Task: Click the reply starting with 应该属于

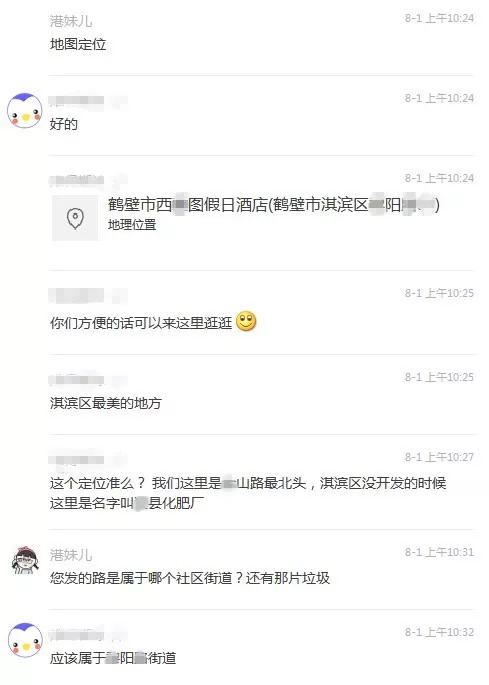Action: tap(113, 658)
